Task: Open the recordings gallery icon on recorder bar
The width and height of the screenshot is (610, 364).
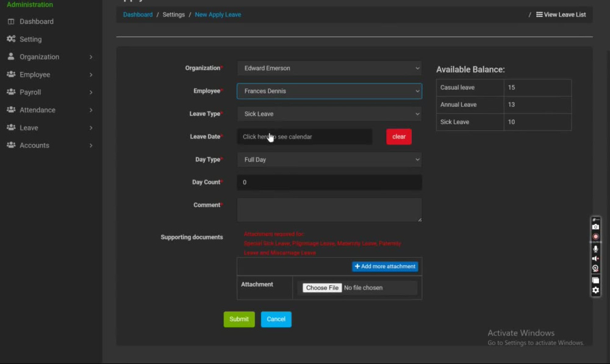Action: 595,280
